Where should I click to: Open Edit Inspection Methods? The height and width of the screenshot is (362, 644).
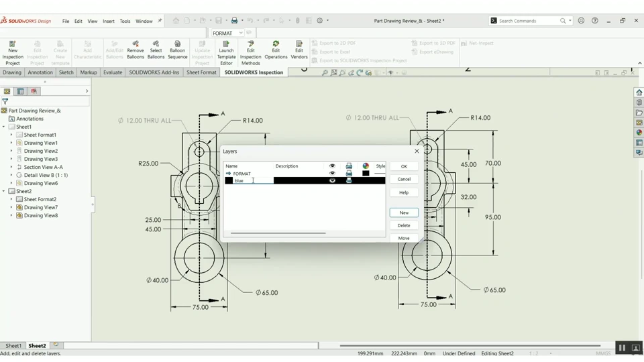(250, 53)
